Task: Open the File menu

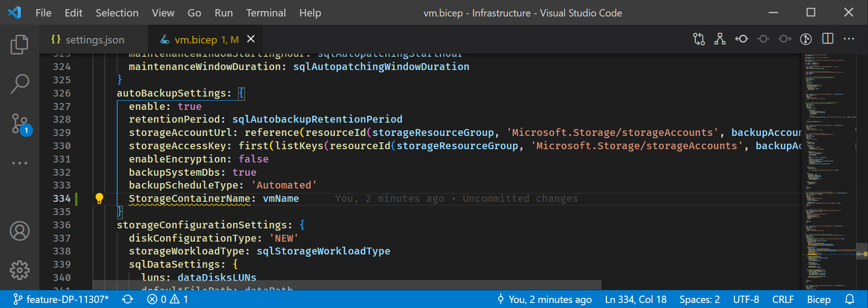Action: tap(43, 13)
